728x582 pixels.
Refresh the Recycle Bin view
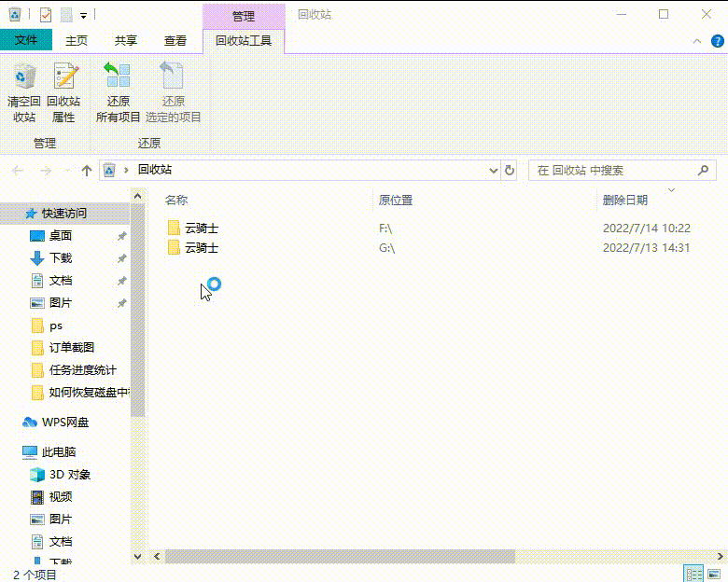510,171
